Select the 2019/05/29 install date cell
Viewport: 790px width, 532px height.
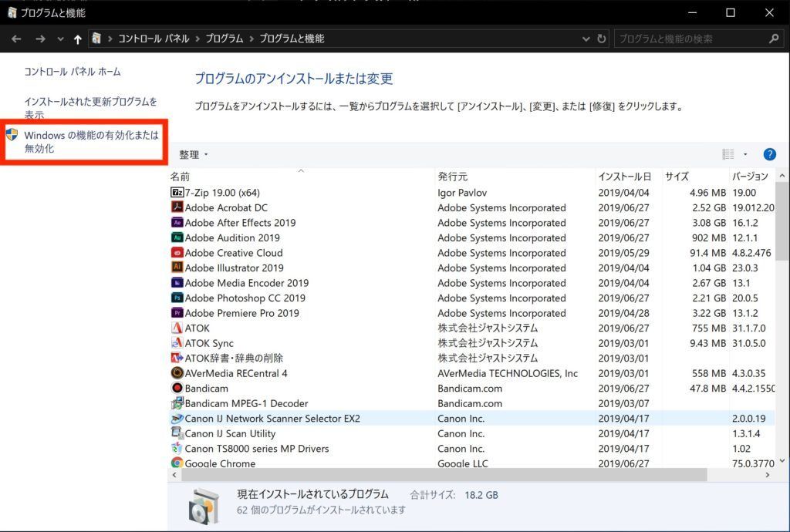pyautogui.click(x=623, y=253)
